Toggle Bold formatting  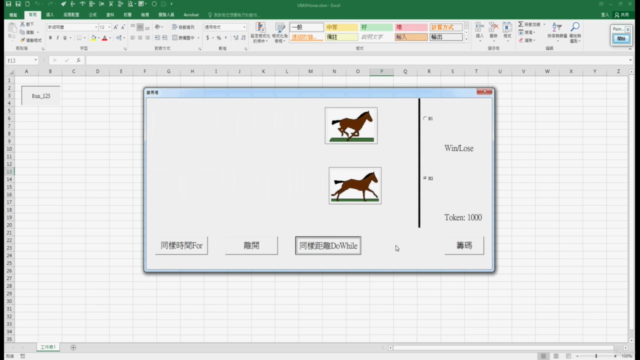click(50, 38)
